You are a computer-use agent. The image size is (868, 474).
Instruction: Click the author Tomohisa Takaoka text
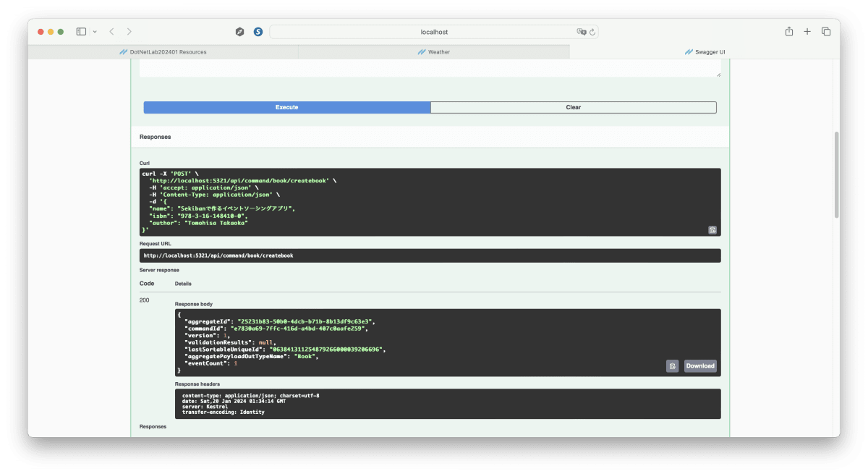pyautogui.click(x=217, y=223)
